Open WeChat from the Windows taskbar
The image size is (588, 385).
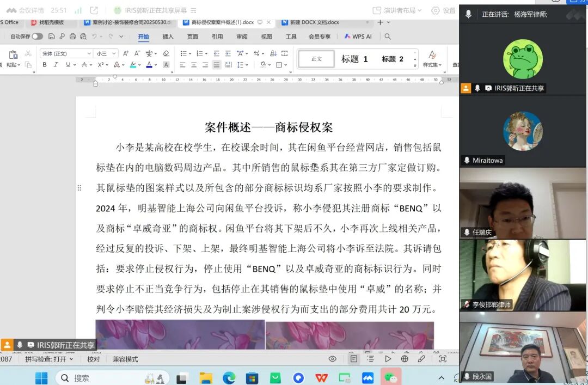391,377
